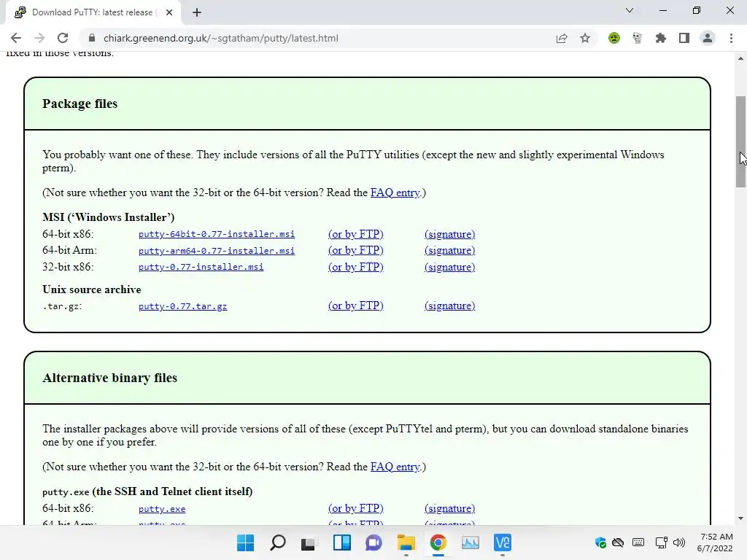Viewport: 747px width, 560px height.
Task: Open signature for putty.exe 64-bit x86
Action: [449, 508]
